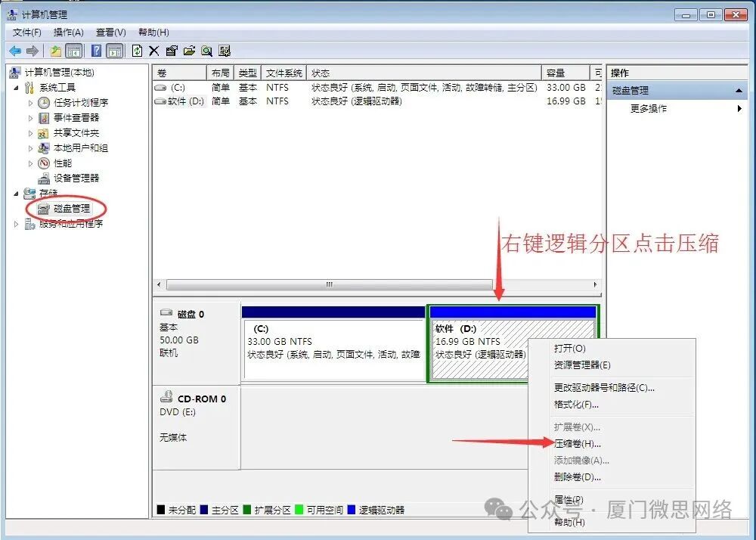This screenshot has height=540, width=756.
Task: Click the Refresh toolbar icon
Action: tap(137, 51)
